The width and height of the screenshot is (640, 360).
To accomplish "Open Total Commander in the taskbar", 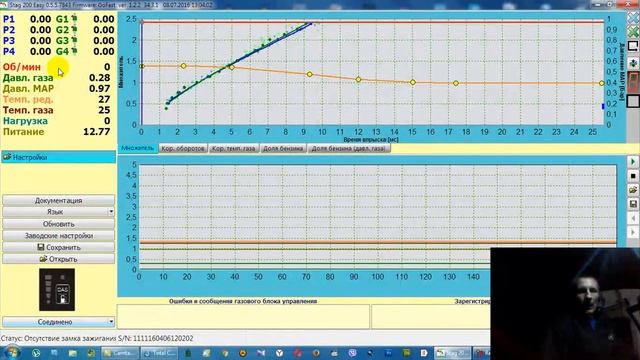I will 159,353.
